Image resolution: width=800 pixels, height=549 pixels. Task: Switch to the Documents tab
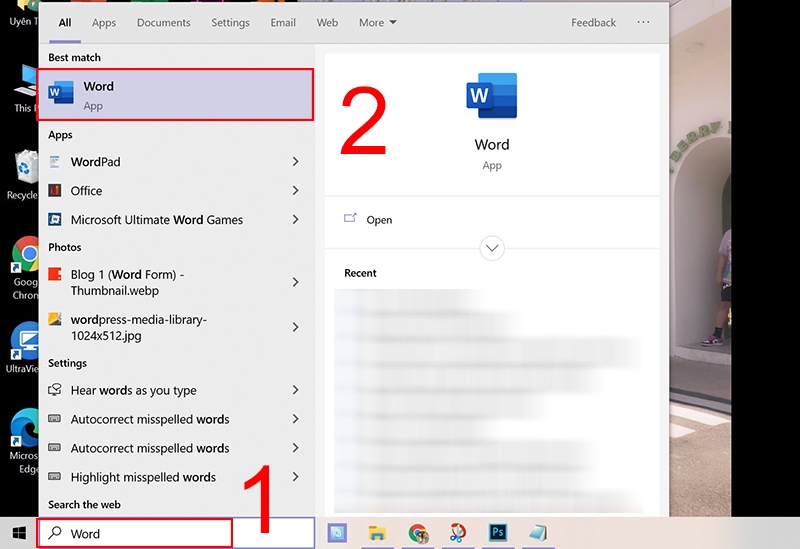pyautogui.click(x=163, y=22)
